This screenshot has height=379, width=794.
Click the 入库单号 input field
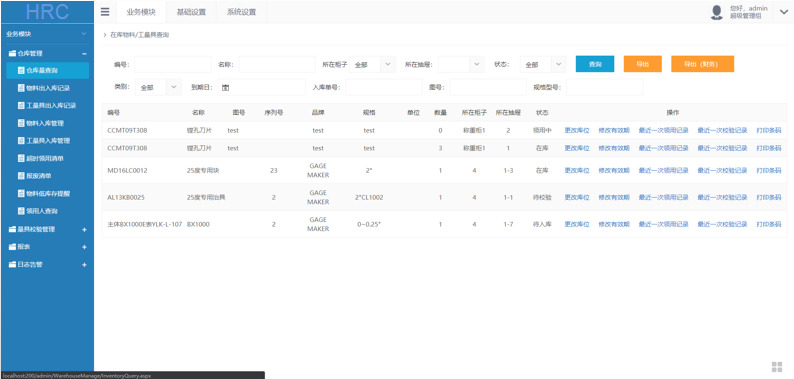(384, 87)
